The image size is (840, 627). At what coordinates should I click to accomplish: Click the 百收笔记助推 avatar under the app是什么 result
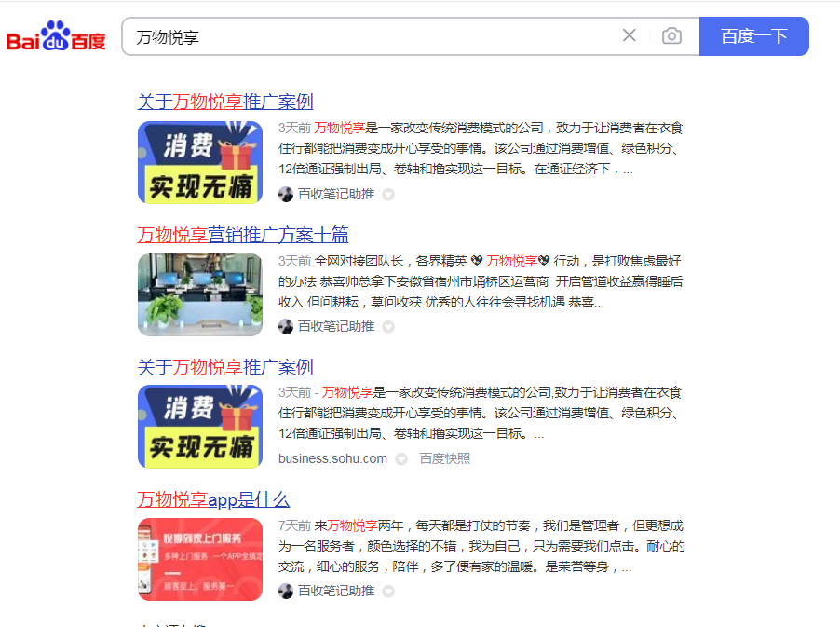(286, 591)
